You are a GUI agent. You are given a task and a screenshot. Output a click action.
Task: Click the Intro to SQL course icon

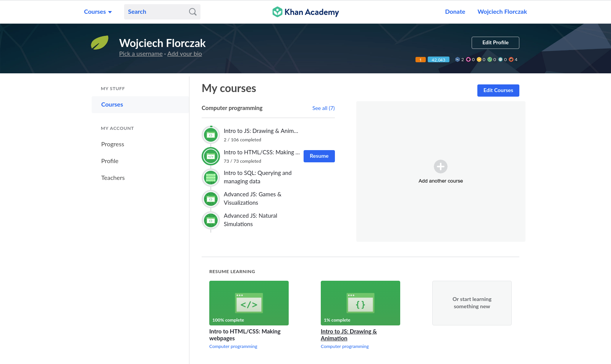pos(211,178)
